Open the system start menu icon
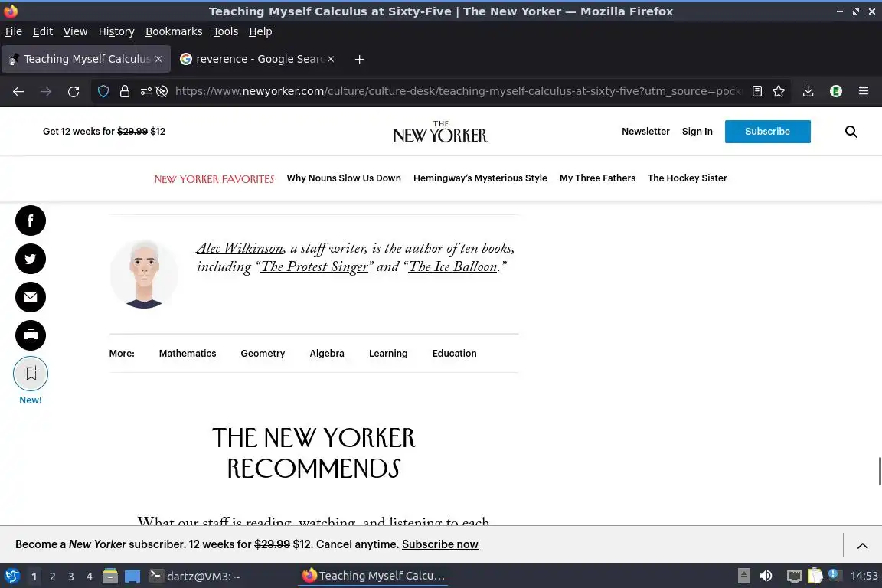 (x=11, y=577)
